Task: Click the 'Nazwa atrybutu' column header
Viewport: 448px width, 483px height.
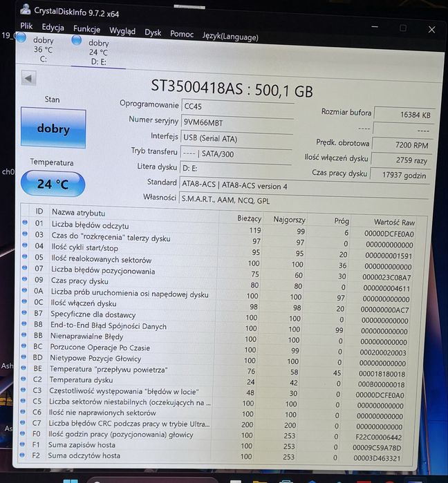Action: pos(79,213)
